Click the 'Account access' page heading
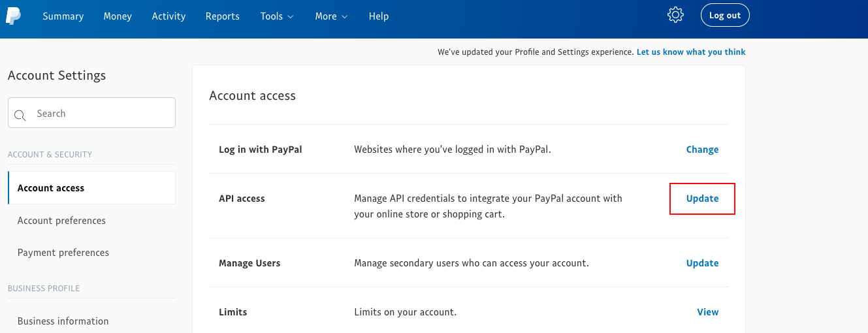Screen dimensions: 868x333 point(252,96)
